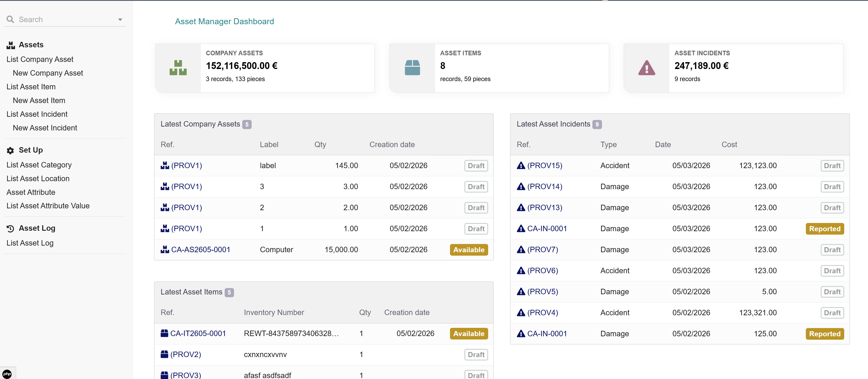Open List Asset Location

pos(38,179)
